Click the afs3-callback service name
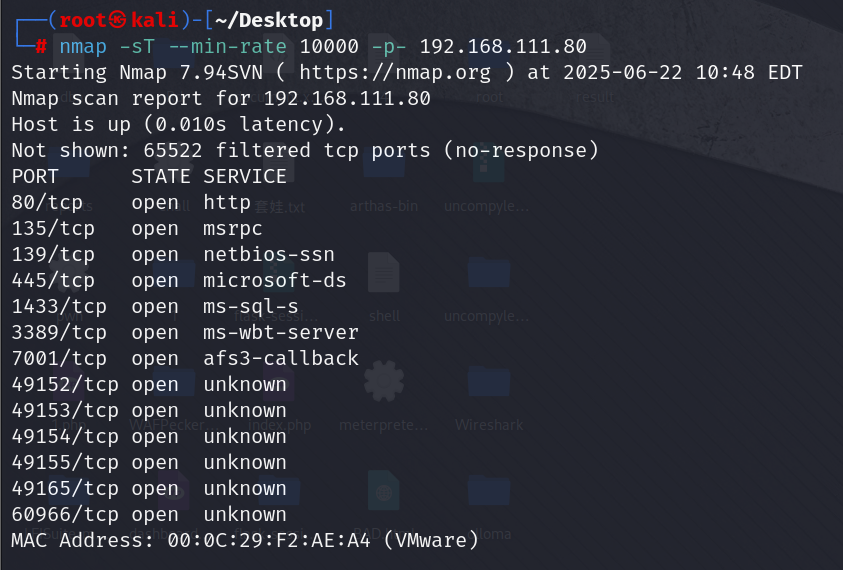Screen dimensions: 843x570 tap(281, 358)
